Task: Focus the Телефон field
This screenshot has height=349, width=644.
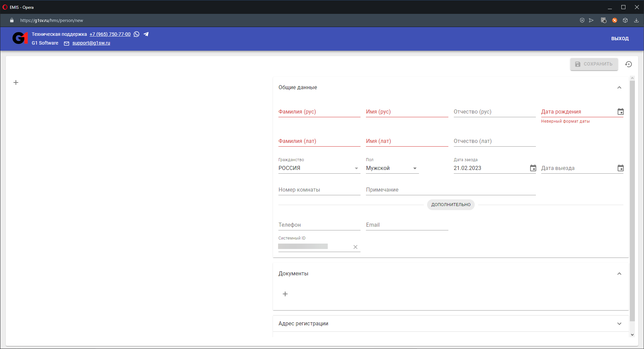Action: point(319,225)
